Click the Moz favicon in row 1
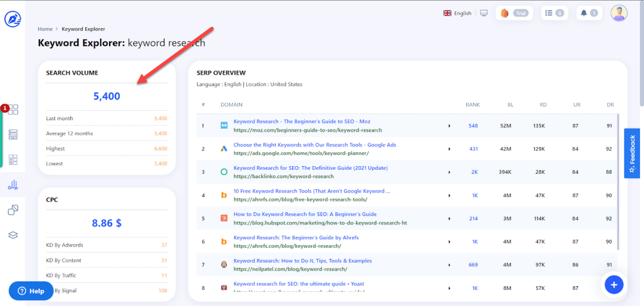This screenshot has width=644, height=306. pos(224,126)
